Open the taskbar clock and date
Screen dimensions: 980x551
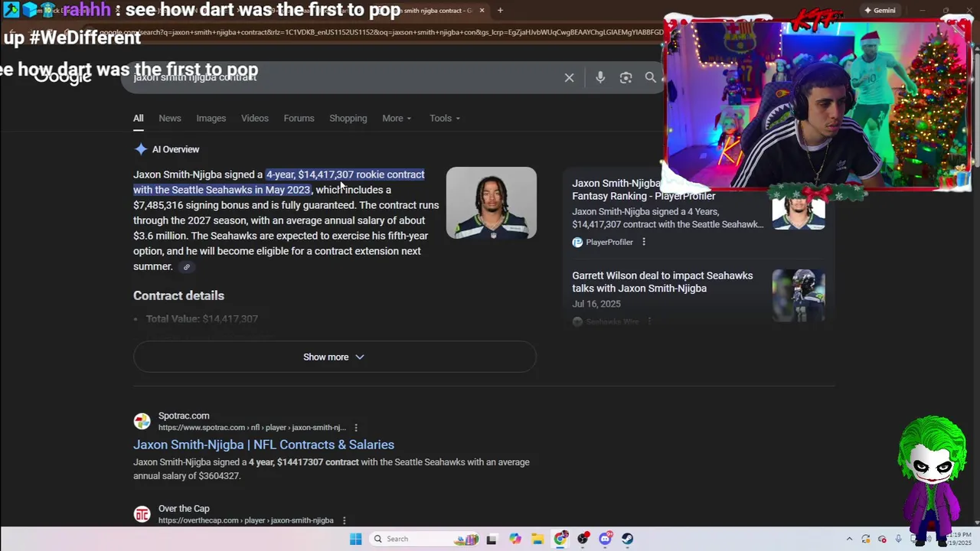(x=958, y=539)
